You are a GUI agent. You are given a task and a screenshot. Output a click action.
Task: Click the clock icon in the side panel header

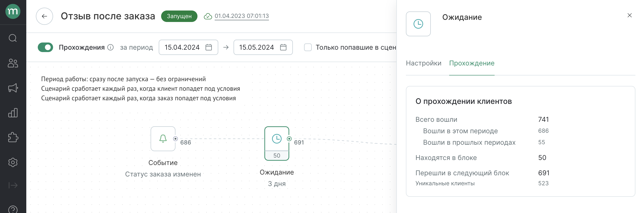(418, 24)
